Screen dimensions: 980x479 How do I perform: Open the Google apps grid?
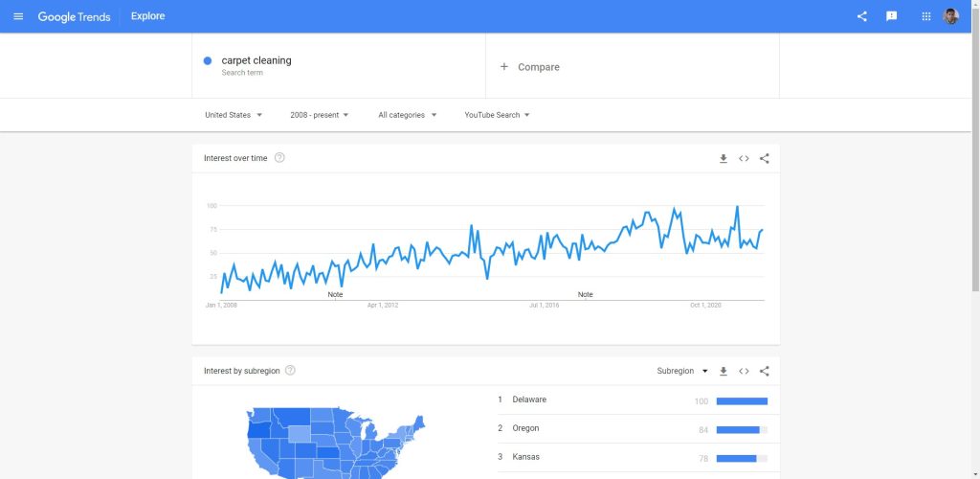926,16
